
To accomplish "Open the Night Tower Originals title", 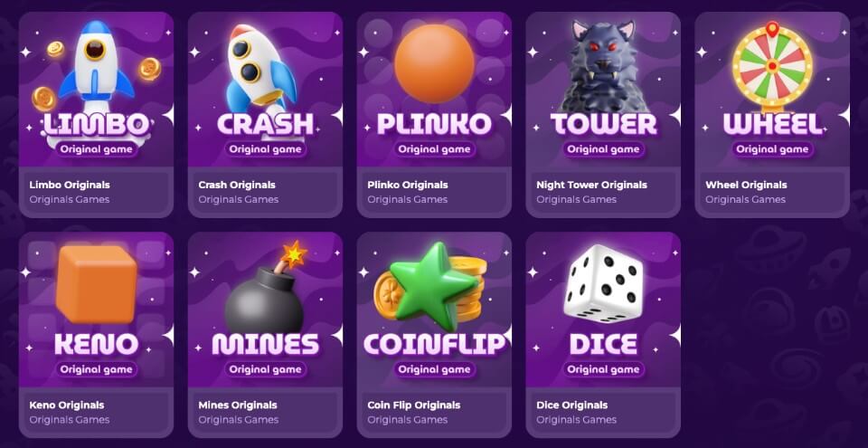I will pyautogui.click(x=591, y=185).
